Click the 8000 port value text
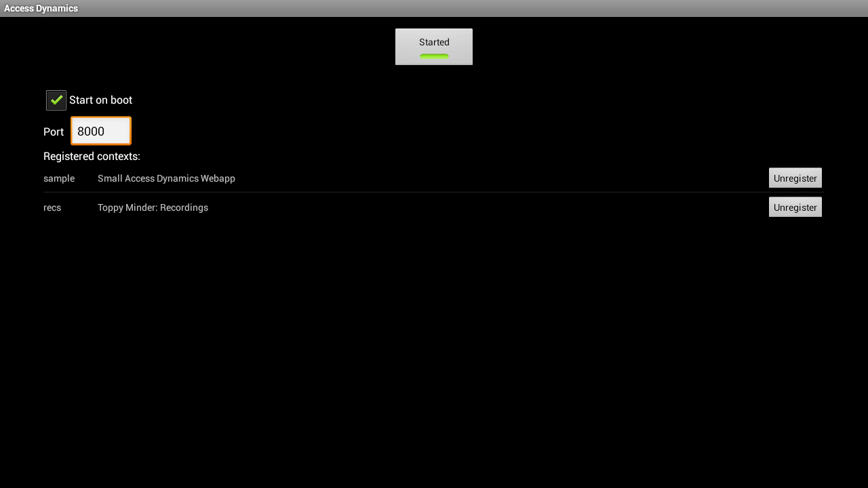Screen dimensions: 868x488 coord(91,131)
